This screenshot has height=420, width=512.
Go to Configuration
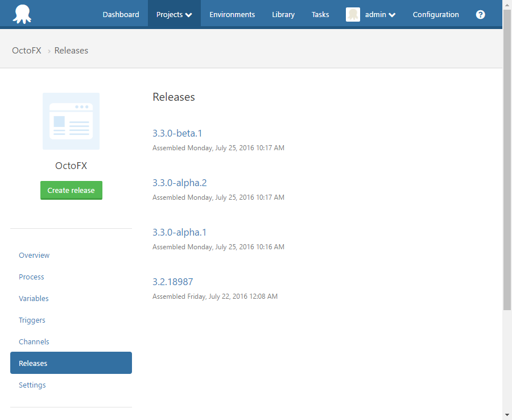[436, 14]
